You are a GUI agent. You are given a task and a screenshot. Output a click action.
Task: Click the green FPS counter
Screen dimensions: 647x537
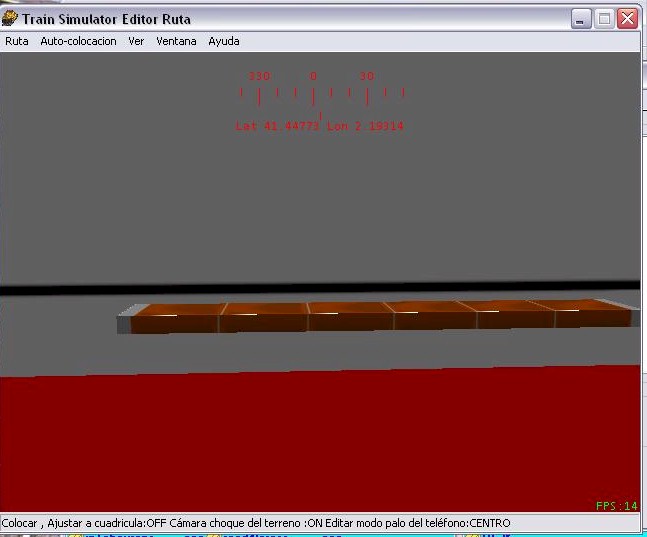616,506
